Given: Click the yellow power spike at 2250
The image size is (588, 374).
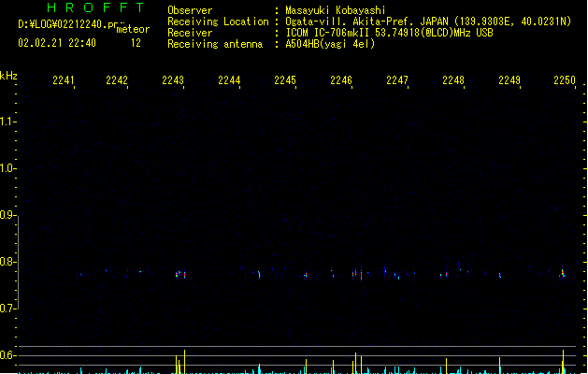Looking at the screenshot, I should (563, 361).
